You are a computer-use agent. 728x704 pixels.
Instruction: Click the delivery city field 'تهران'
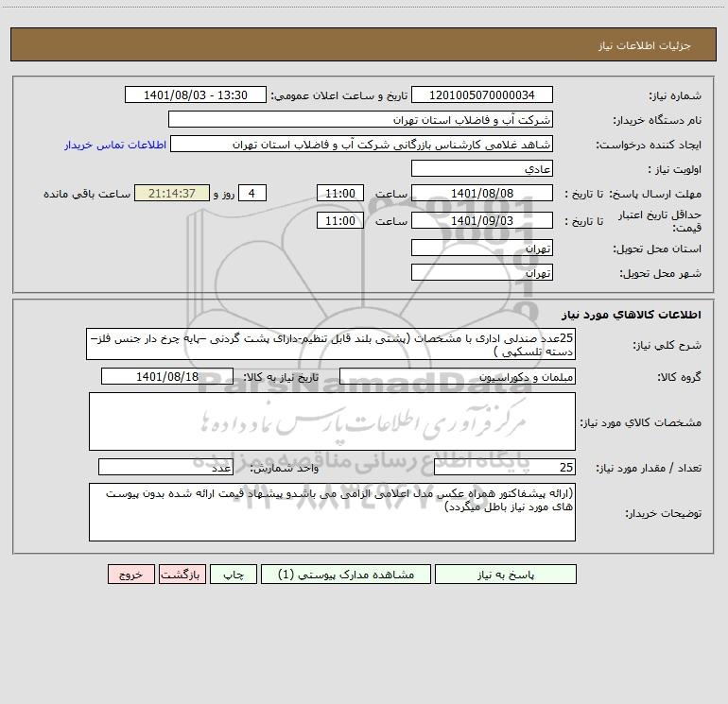point(482,272)
